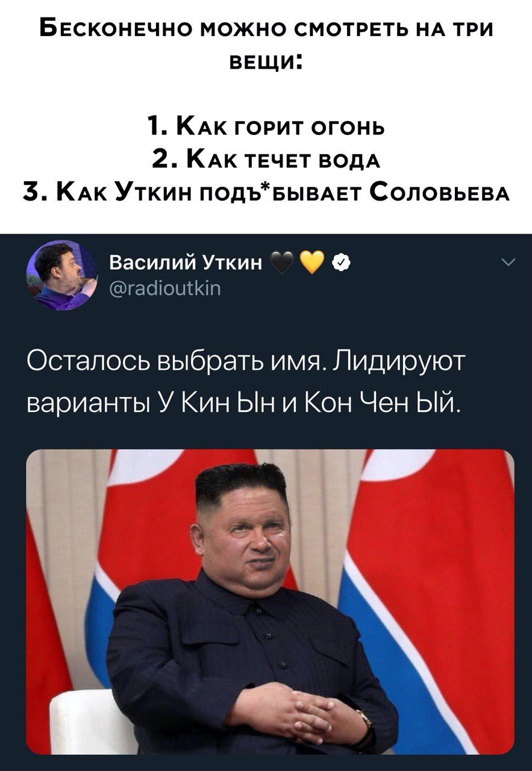This screenshot has width=532, height=771.
Task: Select the line "1. Как горит огонь"
Action: point(266,127)
